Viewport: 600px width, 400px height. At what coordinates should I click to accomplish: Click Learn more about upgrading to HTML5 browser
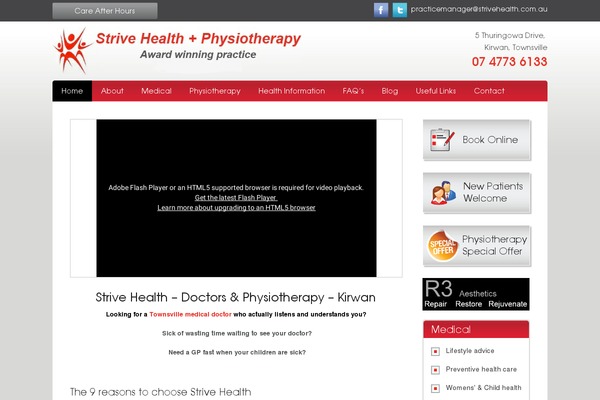[236, 207]
